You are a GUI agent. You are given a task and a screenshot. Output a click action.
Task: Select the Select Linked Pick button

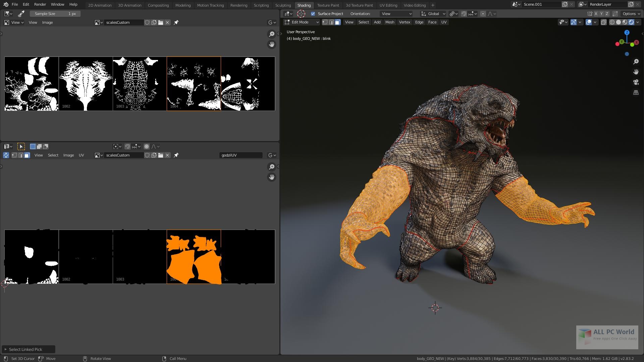click(25, 349)
